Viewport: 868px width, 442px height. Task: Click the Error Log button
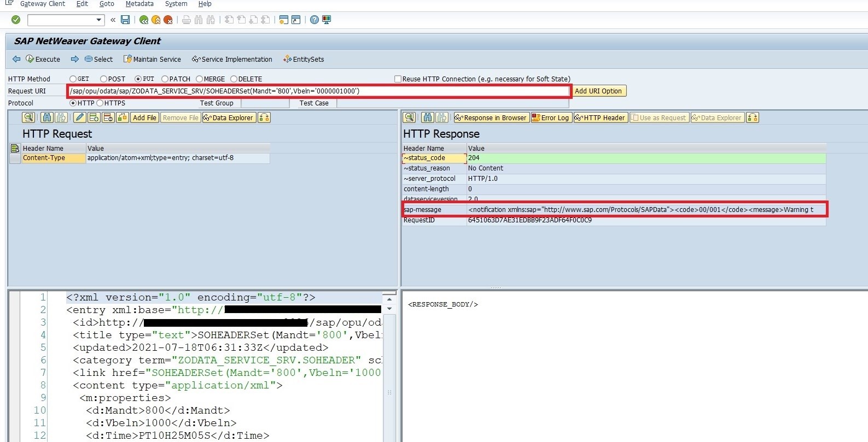point(551,117)
